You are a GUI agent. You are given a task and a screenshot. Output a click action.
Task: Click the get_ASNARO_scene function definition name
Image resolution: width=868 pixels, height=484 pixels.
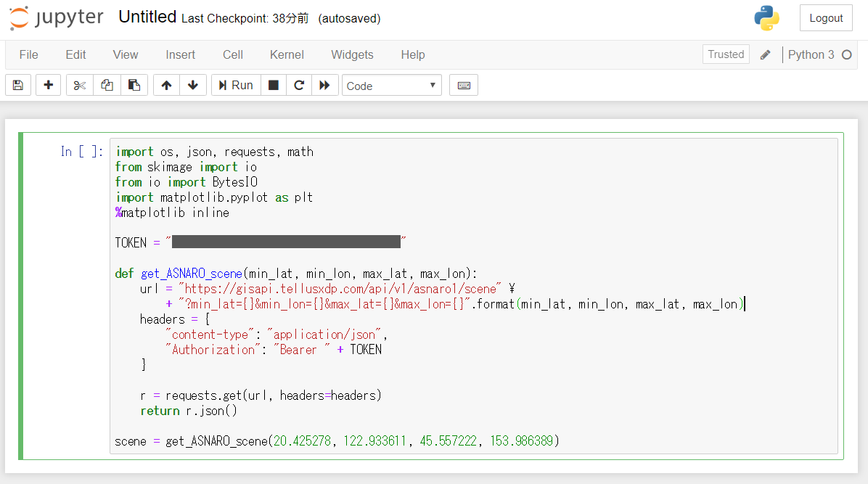click(x=192, y=274)
